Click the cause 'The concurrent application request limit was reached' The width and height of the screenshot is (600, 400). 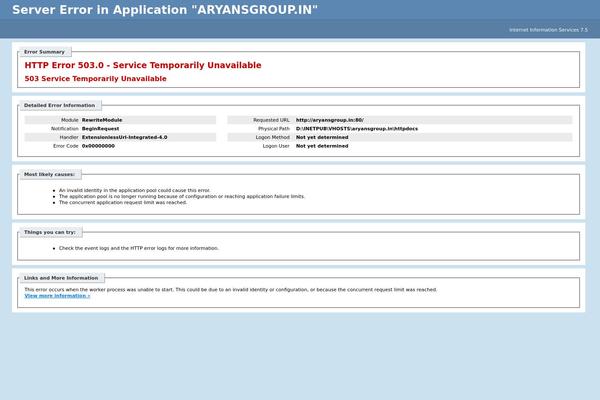point(123,202)
